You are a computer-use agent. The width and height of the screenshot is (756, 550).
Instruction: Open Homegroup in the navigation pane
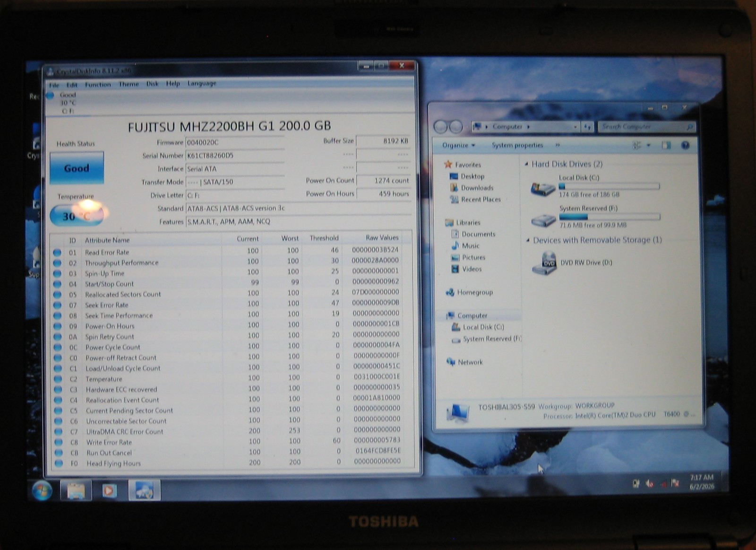click(474, 293)
